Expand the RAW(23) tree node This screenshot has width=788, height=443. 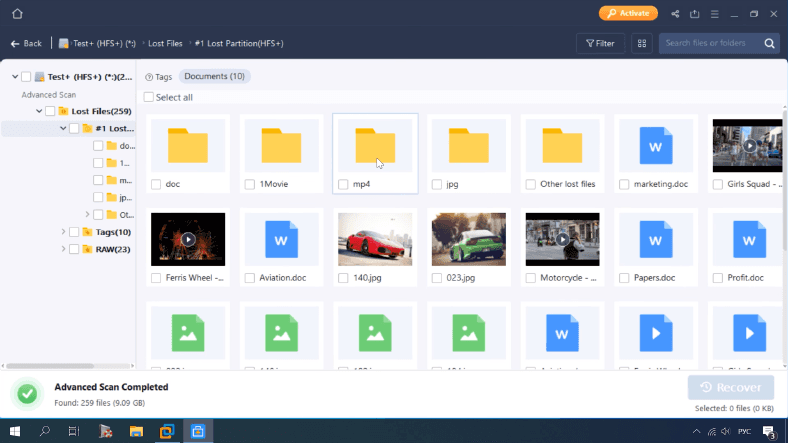(63, 249)
